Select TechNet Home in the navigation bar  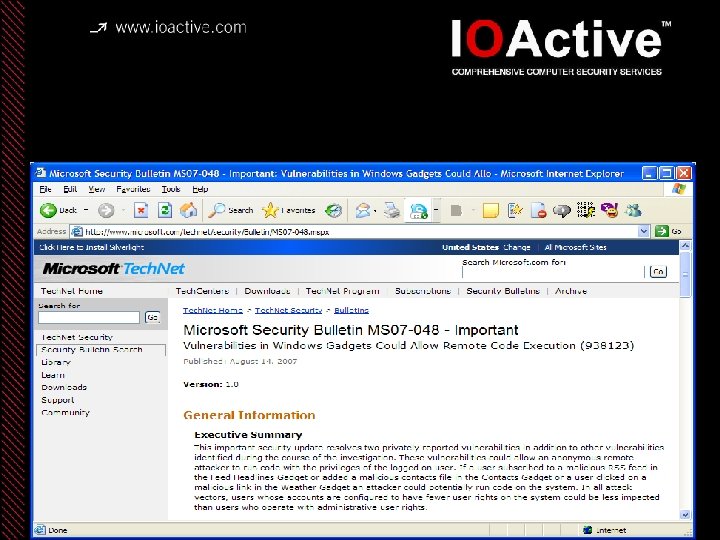[x=72, y=291]
